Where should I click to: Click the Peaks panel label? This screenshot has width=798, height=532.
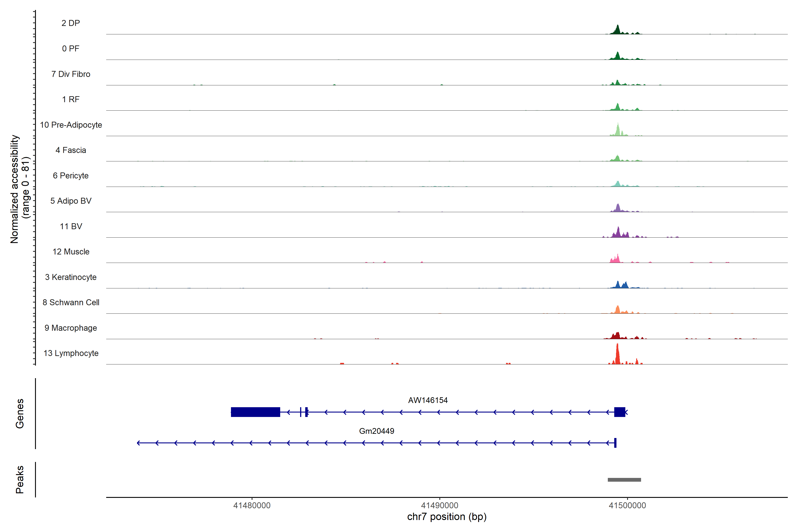point(20,479)
